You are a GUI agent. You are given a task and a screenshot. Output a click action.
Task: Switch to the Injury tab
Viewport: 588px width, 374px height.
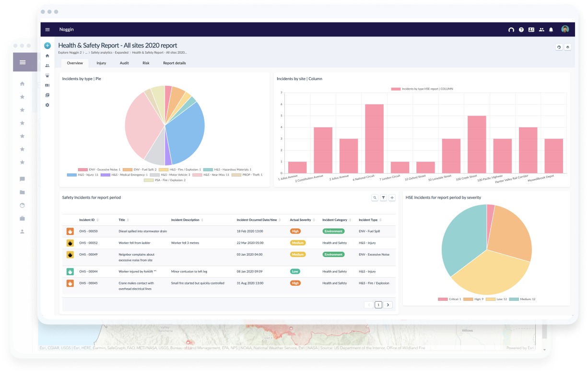[101, 63]
